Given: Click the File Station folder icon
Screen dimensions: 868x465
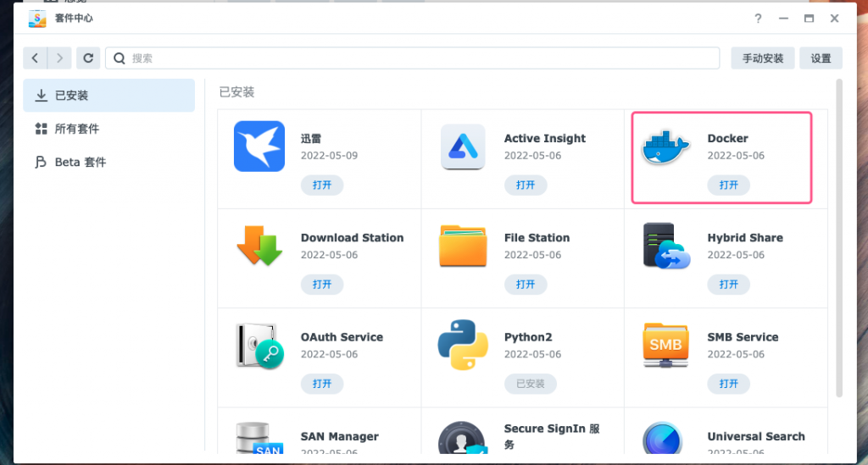Looking at the screenshot, I should coord(463,246).
